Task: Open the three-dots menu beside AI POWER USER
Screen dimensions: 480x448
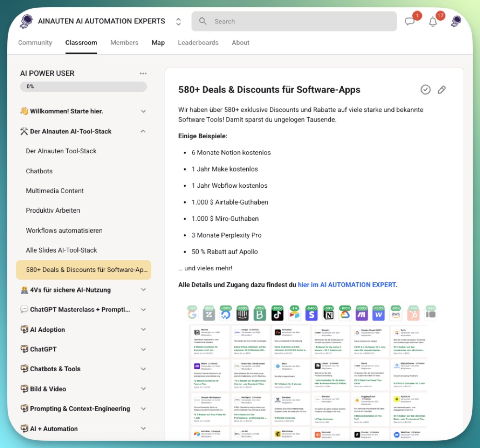Action: pos(143,73)
